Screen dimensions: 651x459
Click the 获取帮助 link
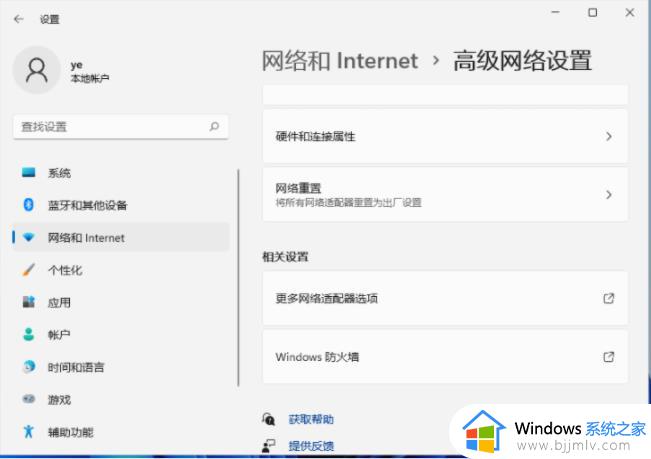click(x=310, y=420)
